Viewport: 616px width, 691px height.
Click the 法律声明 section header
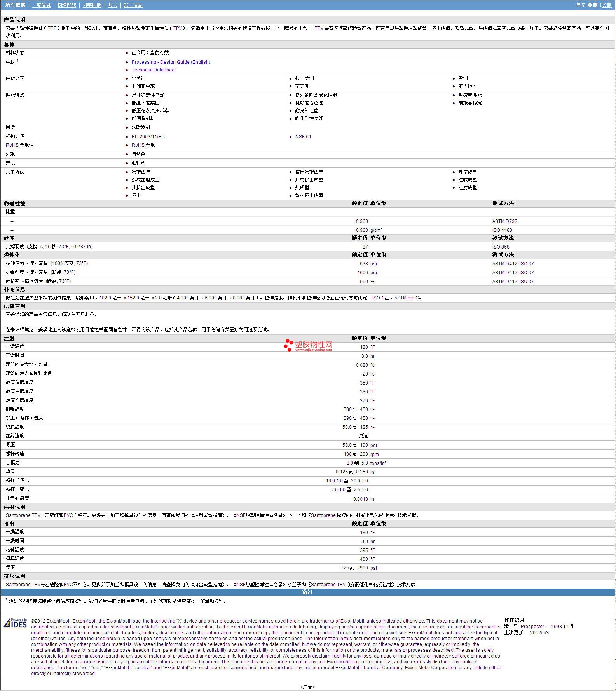(14, 306)
